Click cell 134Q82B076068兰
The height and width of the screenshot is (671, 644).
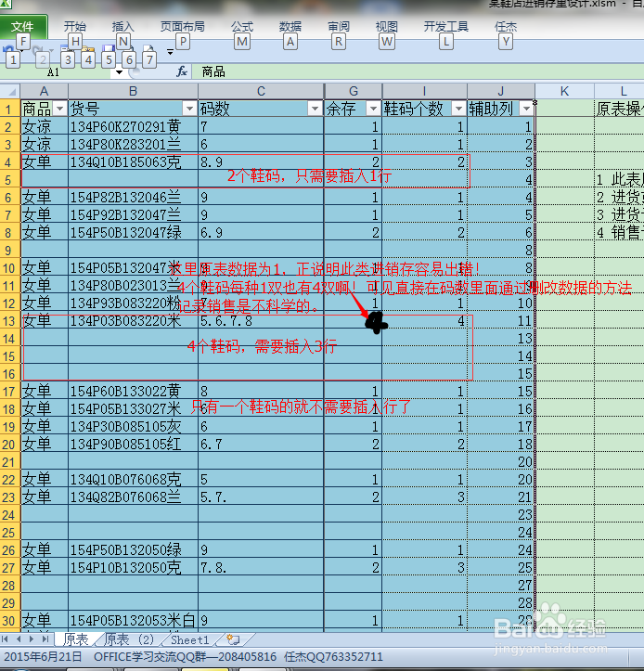(x=133, y=497)
